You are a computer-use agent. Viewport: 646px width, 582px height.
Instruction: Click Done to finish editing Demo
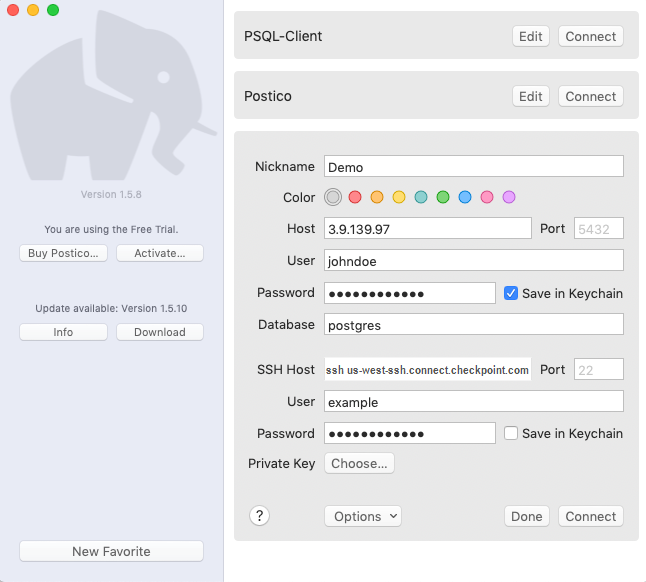(x=527, y=516)
